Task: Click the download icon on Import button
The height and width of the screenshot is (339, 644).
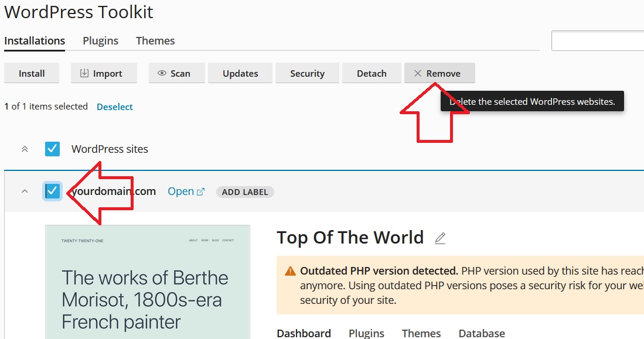Action: point(84,73)
